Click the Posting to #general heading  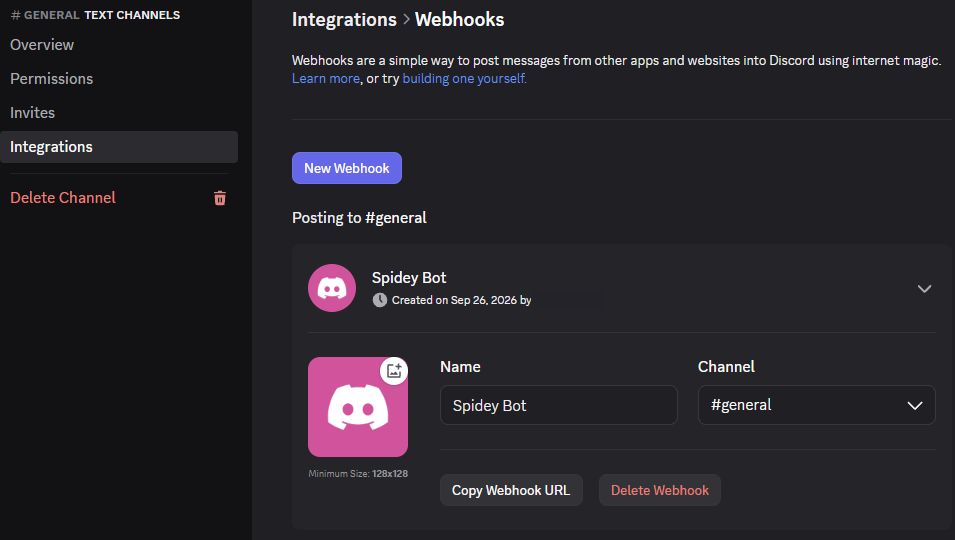pyautogui.click(x=359, y=218)
